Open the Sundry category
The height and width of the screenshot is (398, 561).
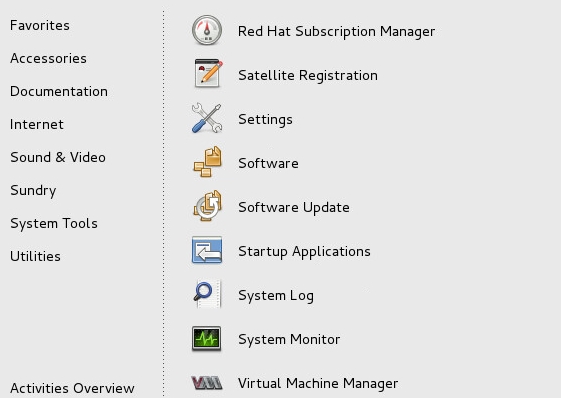tap(33, 190)
